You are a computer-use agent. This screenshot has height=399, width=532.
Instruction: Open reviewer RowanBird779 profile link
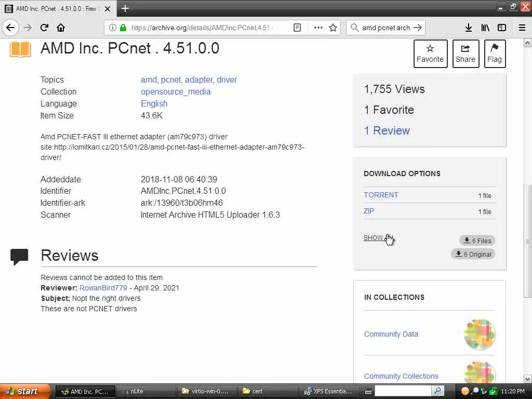pyautogui.click(x=103, y=288)
